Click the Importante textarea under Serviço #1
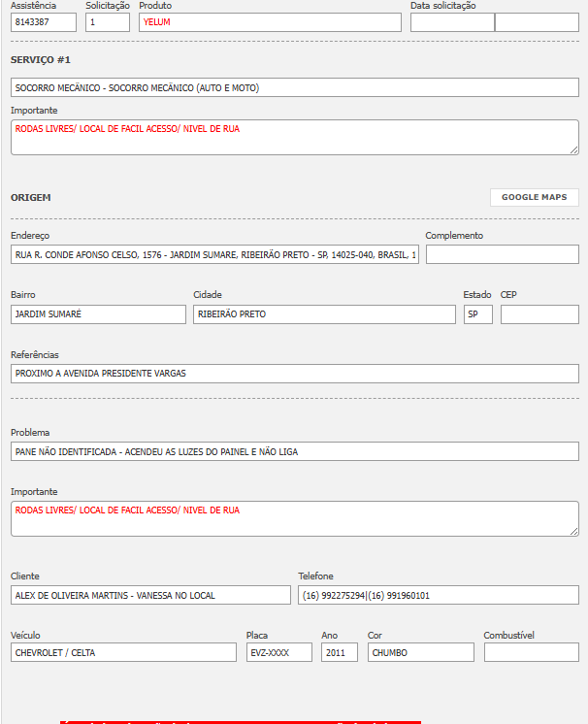This screenshot has width=588, height=724. [x=294, y=137]
